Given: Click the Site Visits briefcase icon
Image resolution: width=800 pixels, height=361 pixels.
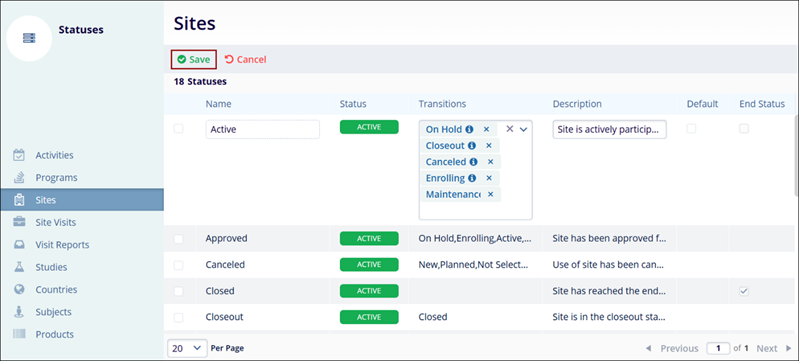Looking at the screenshot, I should [19, 222].
